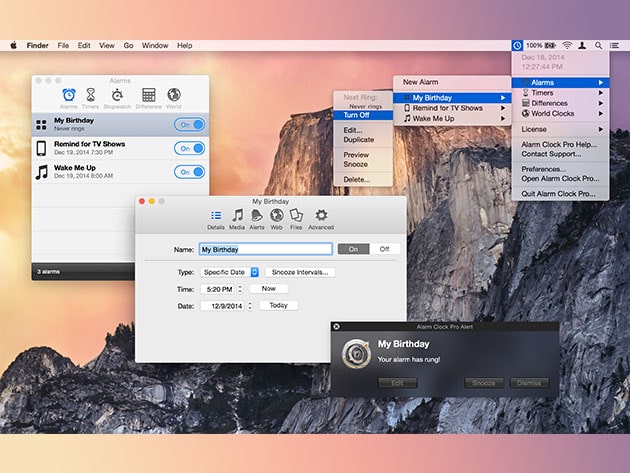Select the Off segment for alarm state
The height and width of the screenshot is (473, 630).
tap(385, 249)
